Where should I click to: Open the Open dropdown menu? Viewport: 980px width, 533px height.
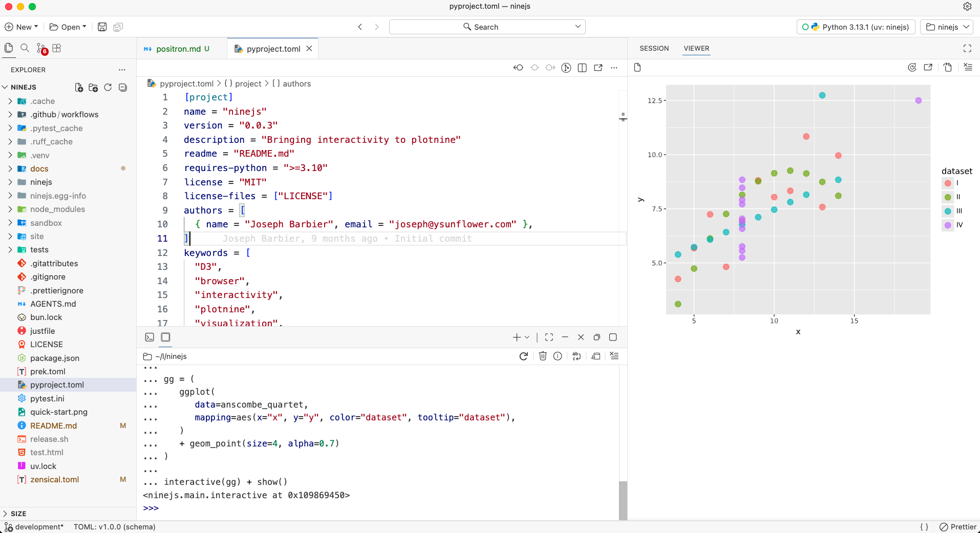point(68,27)
